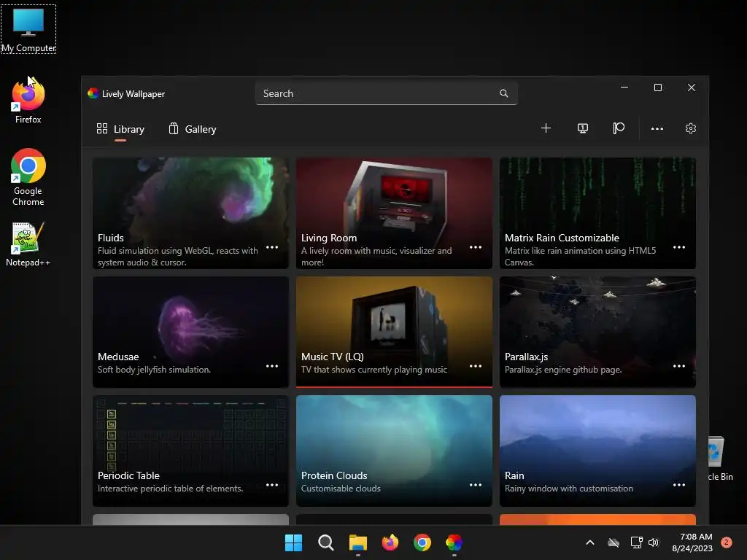Open more options for Medusae wallpaper
The image size is (747, 560).
pos(272,366)
